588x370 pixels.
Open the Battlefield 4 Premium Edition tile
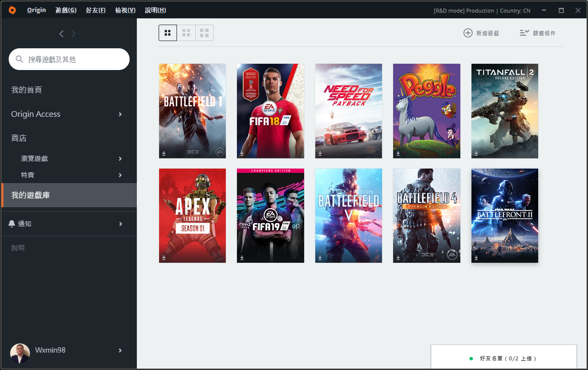[426, 216]
